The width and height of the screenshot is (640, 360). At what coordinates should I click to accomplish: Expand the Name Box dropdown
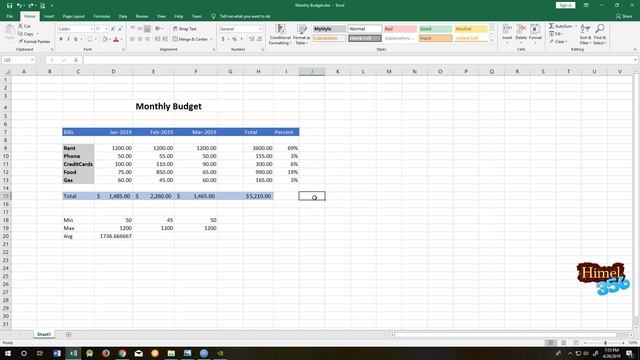click(x=32, y=60)
